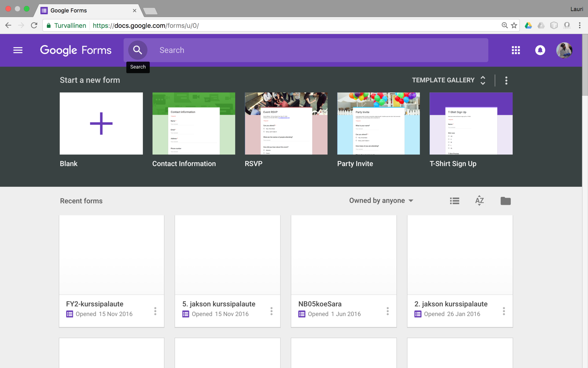Screen dimensions: 588x368
Task: Click the magnifier search icon
Action: (x=138, y=50)
